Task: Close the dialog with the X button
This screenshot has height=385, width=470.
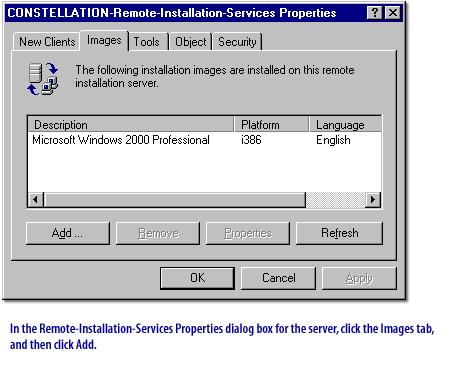Action: click(x=393, y=13)
